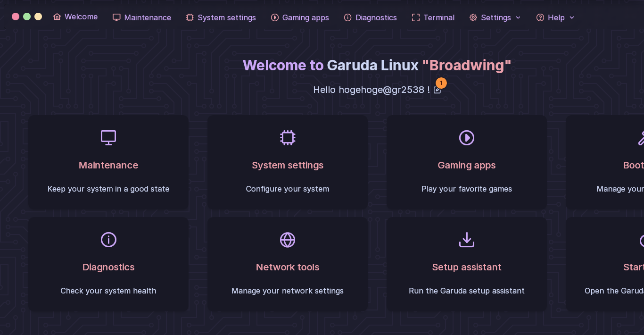Screen dimensions: 644x335
Task: Switch to Maintenance in the top navigation
Action: pyautogui.click(x=142, y=17)
